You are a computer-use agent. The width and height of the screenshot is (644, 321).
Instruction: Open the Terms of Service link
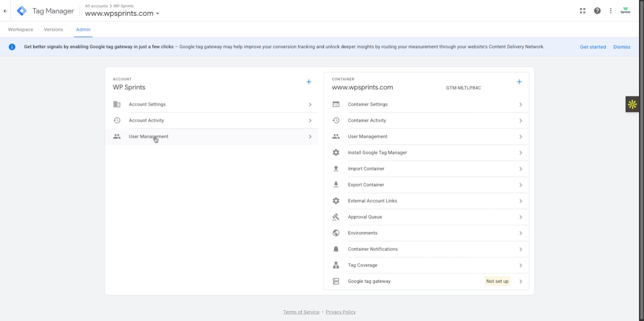(301, 312)
